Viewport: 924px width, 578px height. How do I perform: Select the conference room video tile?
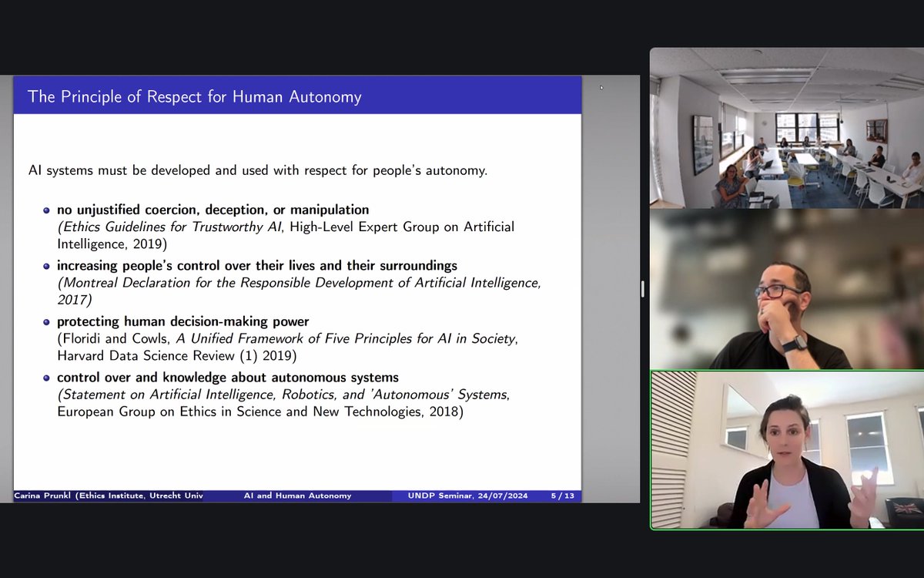click(786, 128)
